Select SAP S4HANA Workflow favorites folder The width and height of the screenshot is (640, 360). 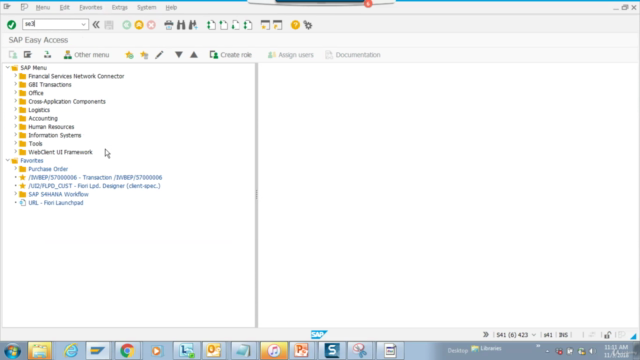coord(58,194)
